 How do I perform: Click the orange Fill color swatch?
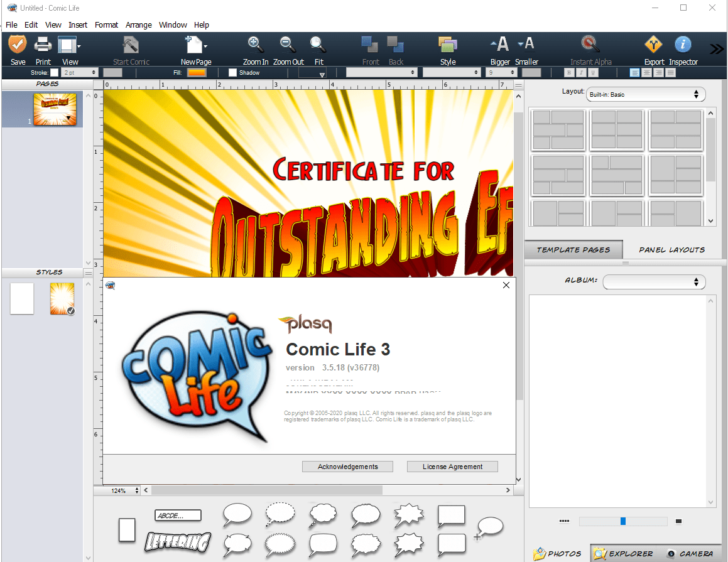point(197,72)
